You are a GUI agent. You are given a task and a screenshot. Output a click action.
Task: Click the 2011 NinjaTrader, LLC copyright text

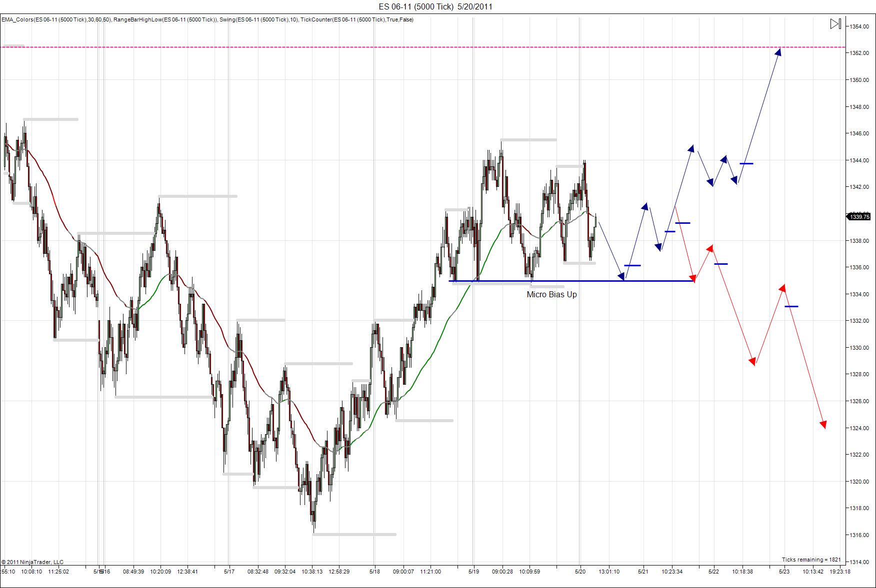(32, 562)
